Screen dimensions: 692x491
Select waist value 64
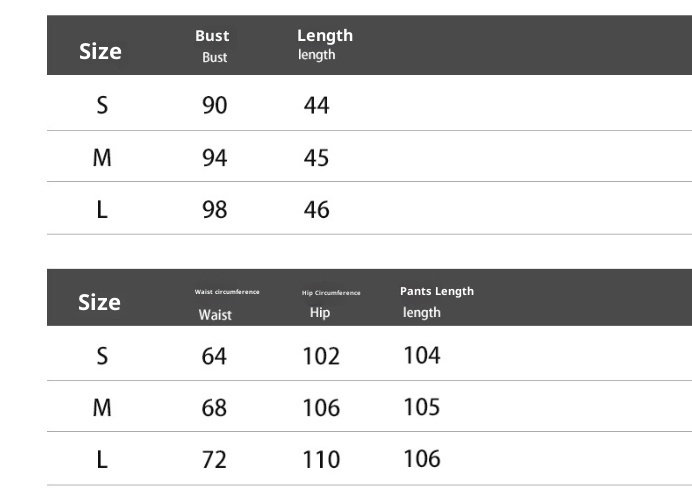(214, 356)
